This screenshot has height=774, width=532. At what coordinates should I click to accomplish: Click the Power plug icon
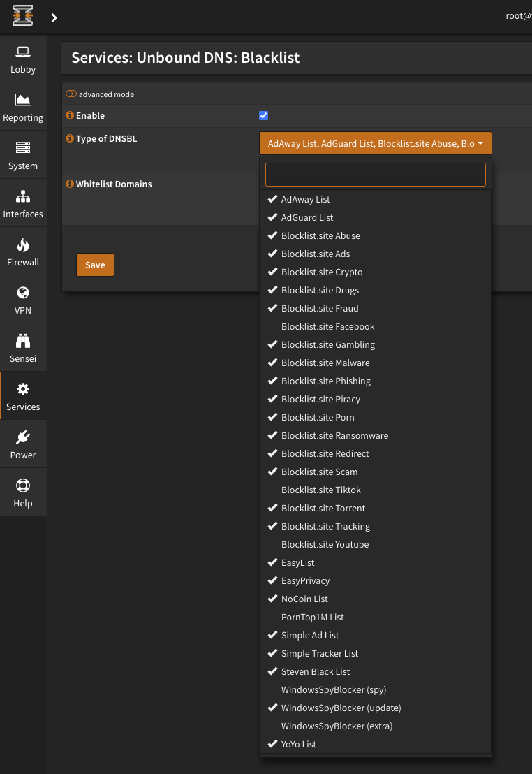23,437
